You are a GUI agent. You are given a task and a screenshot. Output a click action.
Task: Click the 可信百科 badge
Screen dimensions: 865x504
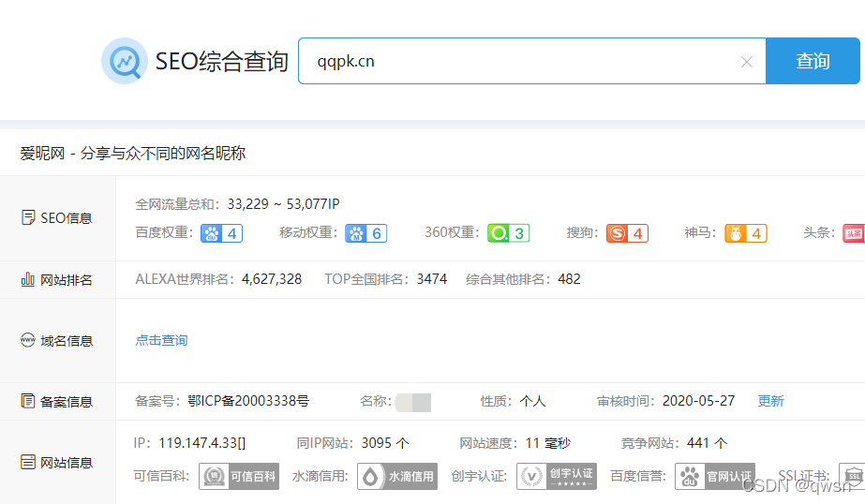point(239,477)
